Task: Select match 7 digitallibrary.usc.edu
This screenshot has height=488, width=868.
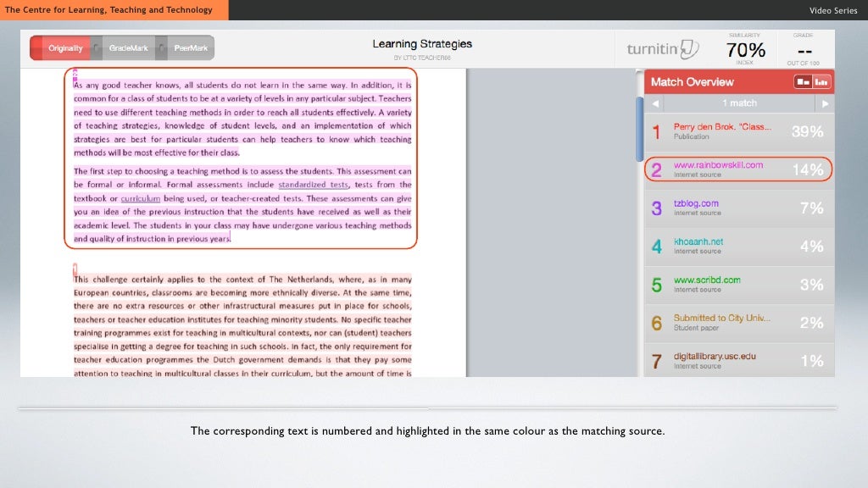Action: [x=739, y=361]
